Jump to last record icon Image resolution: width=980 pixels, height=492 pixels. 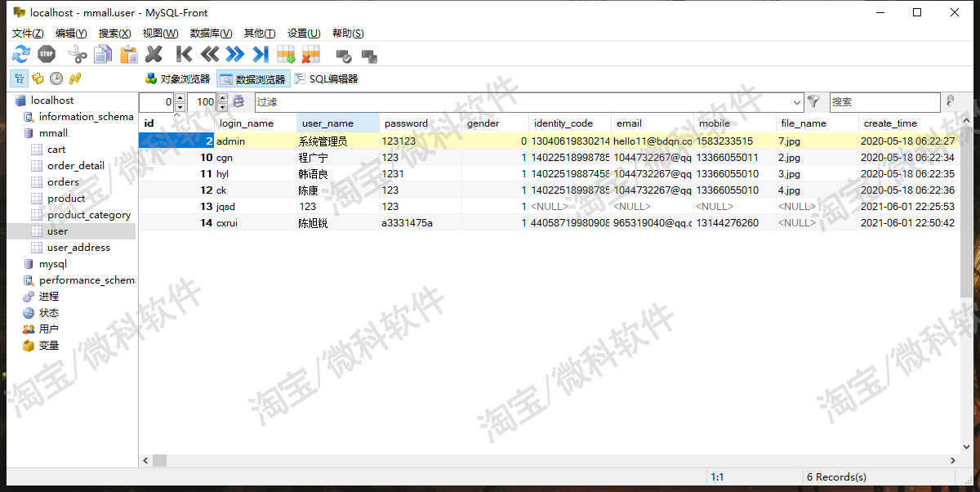click(x=261, y=55)
